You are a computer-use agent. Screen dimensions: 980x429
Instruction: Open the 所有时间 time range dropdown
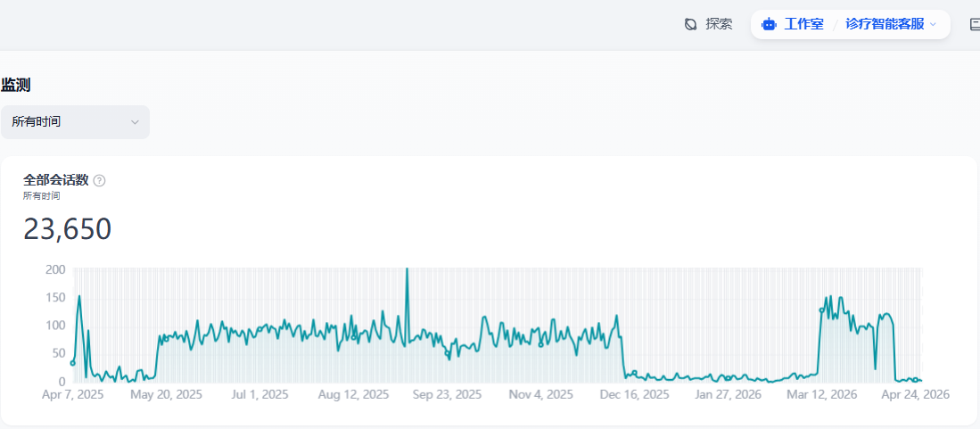click(75, 122)
